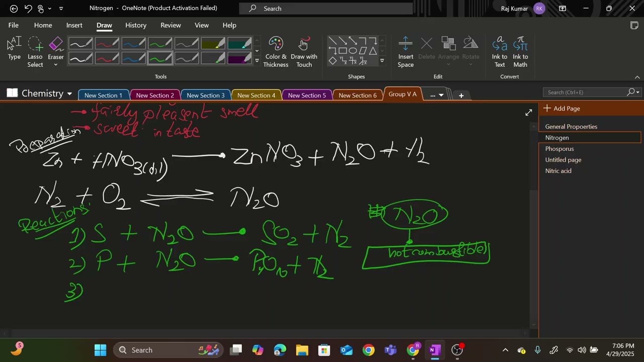The image size is (644, 362).
Task: Open the Review ribbon tab
Action: 171,25
